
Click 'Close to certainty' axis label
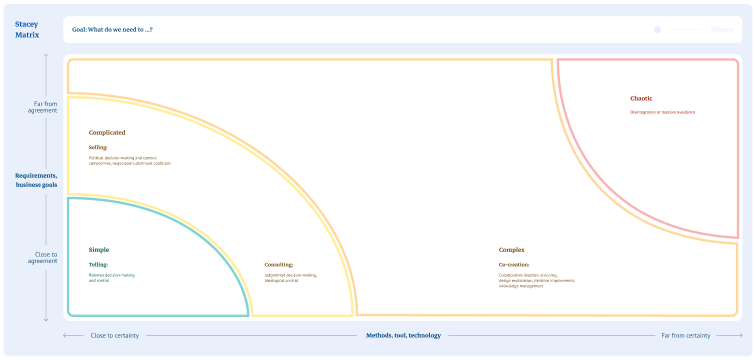(x=115, y=335)
